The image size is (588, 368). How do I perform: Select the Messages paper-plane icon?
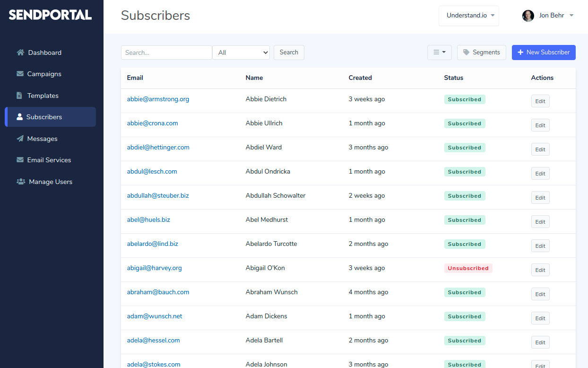(x=20, y=138)
